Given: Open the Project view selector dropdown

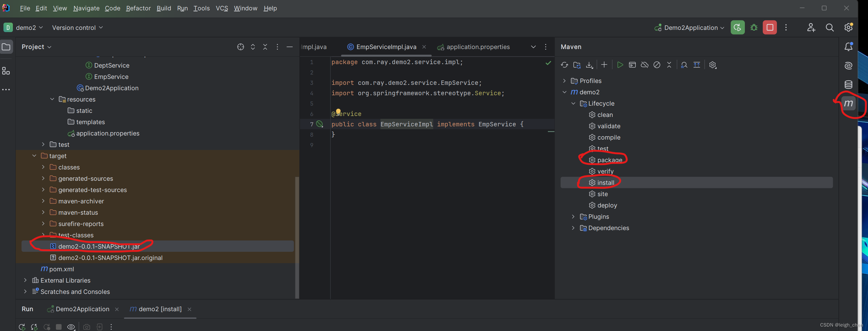Looking at the screenshot, I should [x=36, y=47].
